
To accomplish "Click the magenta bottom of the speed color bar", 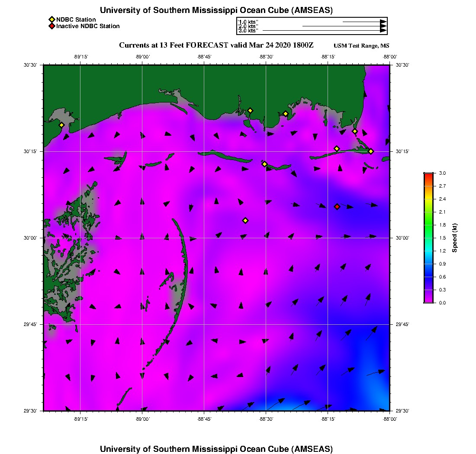I will [428, 301].
